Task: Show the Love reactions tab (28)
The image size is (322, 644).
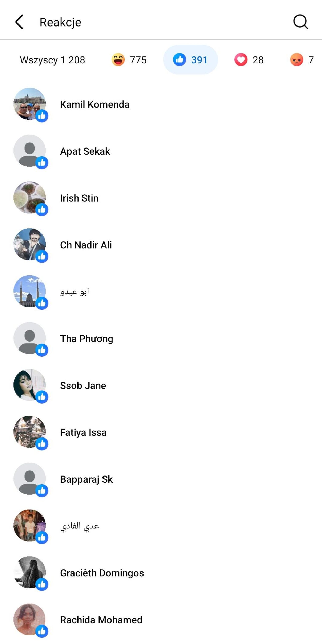Action: coord(249,60)
